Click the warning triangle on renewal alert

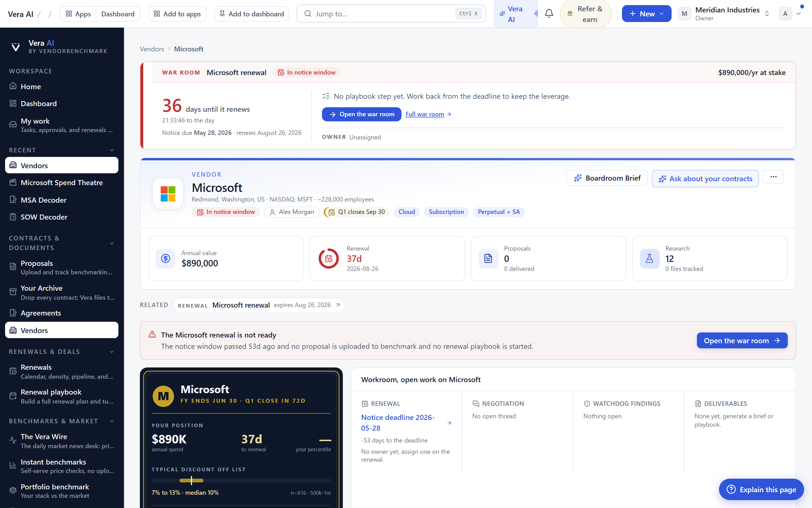[x=152, y=334]
